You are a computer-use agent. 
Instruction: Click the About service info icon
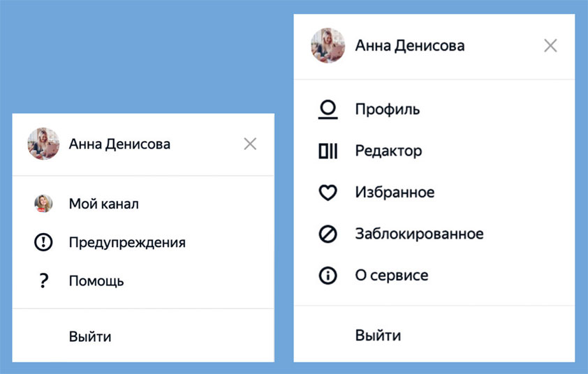(x=328, y=276)
